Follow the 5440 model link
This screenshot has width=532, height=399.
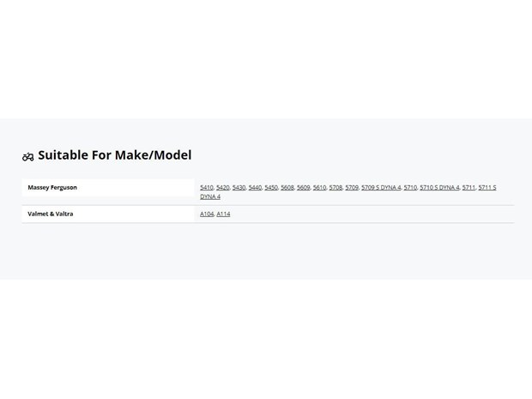(x=255, y=188)
